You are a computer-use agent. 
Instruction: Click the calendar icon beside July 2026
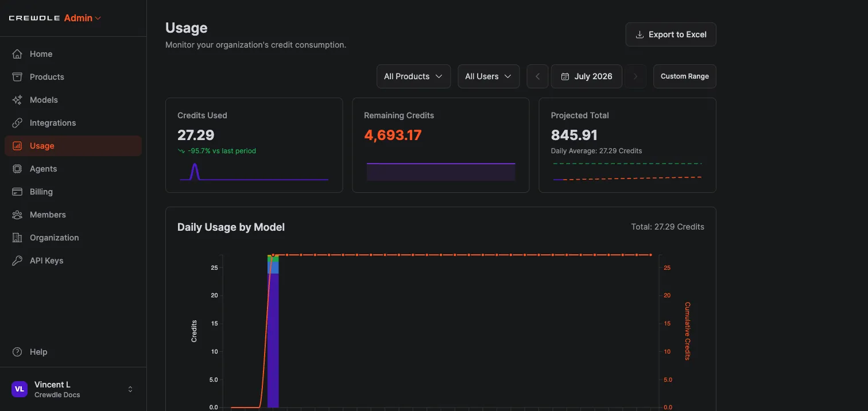[565, 76]
